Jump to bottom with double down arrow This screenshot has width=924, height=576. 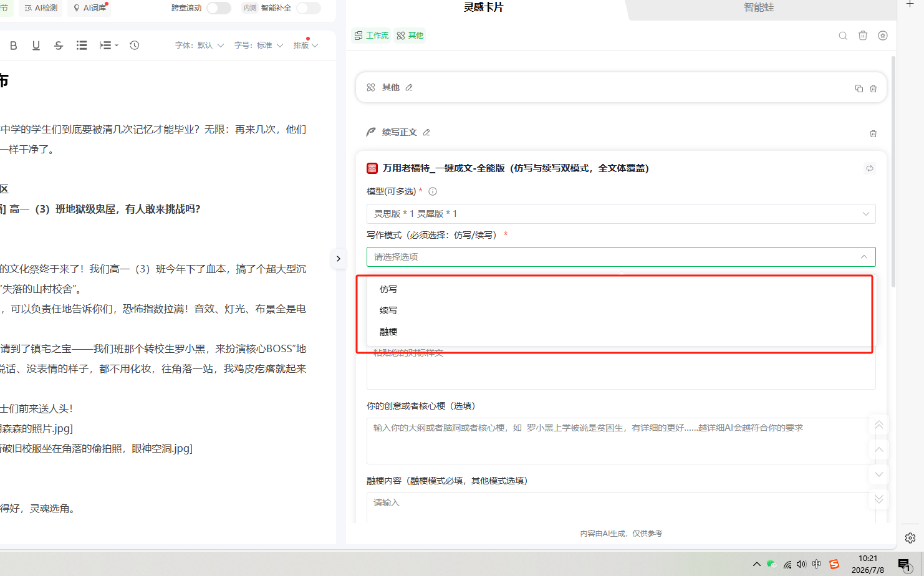coord(879,499)
